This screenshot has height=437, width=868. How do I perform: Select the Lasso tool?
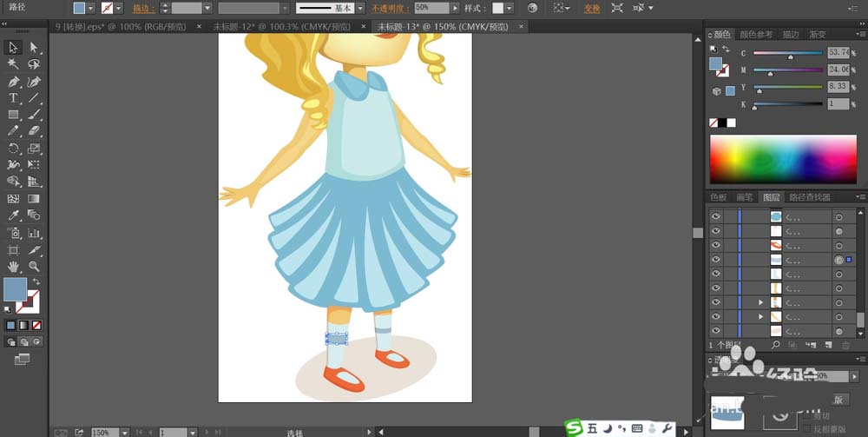pyautogui.click(x=35, y=64)
